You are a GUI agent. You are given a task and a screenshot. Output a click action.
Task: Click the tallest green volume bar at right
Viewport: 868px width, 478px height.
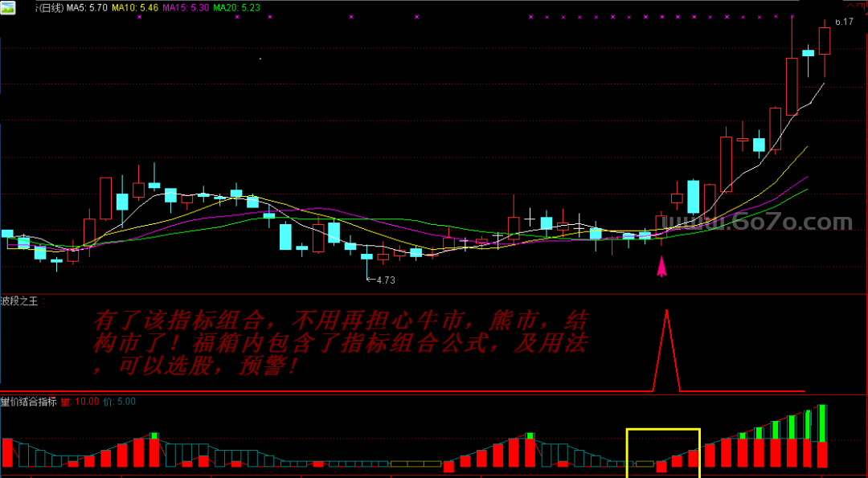(x=822, y=423)
